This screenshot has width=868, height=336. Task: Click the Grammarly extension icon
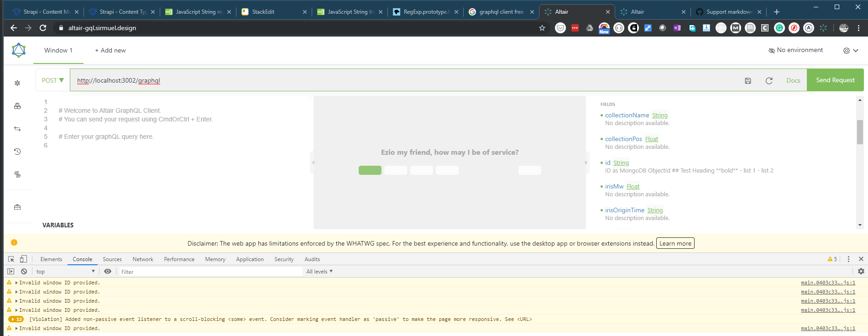[x=779, y=28]
